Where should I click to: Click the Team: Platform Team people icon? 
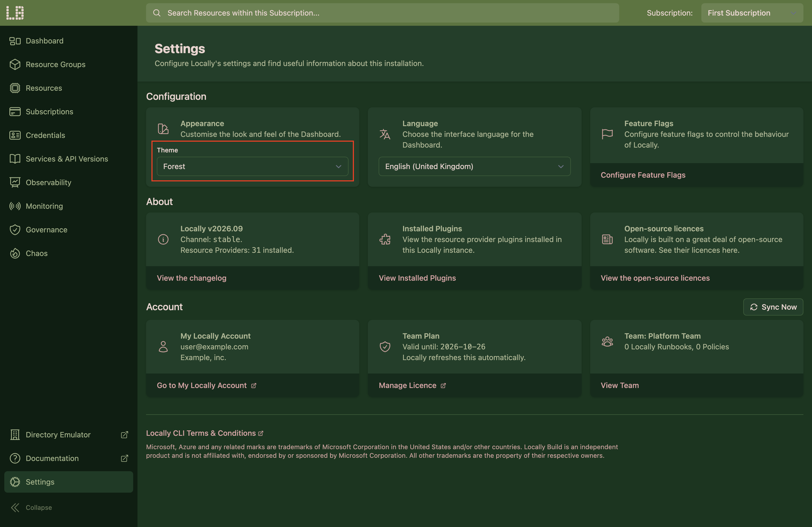pyautogui.click(x=607, y=342)
